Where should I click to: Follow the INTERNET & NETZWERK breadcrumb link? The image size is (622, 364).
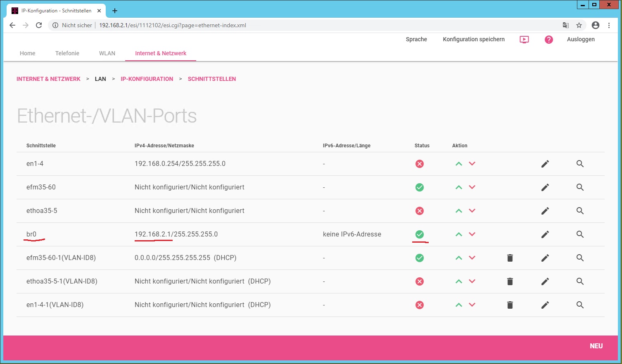tap(48, 79)
